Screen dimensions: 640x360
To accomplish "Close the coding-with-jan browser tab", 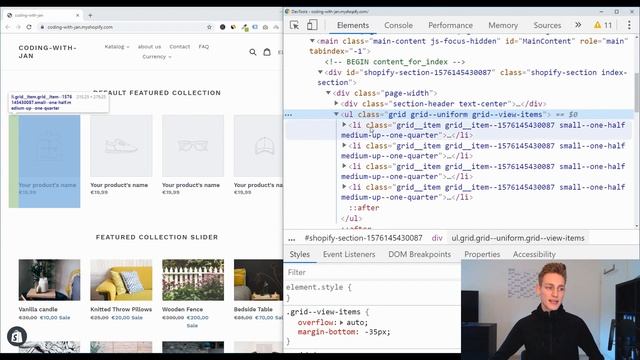I will click(78, 16).
